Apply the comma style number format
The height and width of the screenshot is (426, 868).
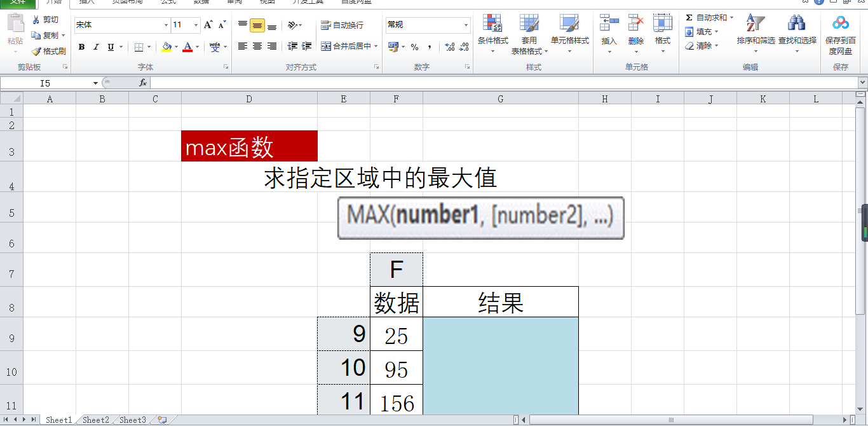(x=430, y=47)
